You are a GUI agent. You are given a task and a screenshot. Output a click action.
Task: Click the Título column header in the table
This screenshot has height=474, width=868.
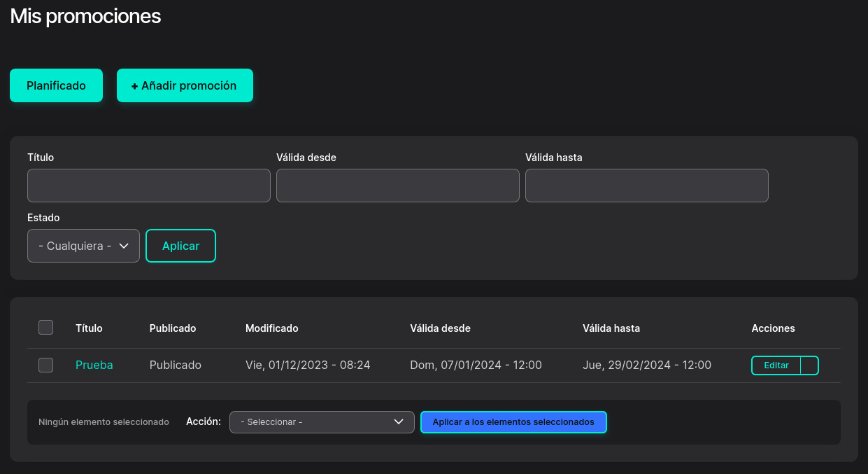(89, 328)
